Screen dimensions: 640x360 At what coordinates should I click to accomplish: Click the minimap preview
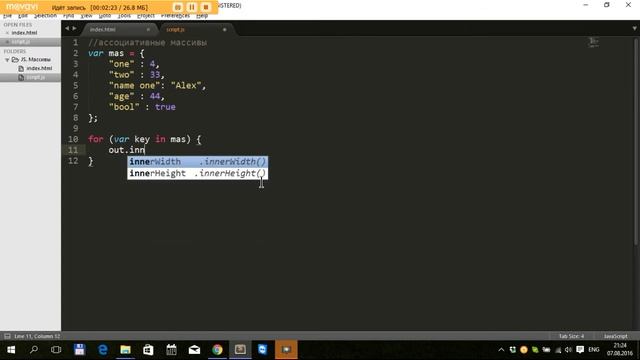coord(594,42)
